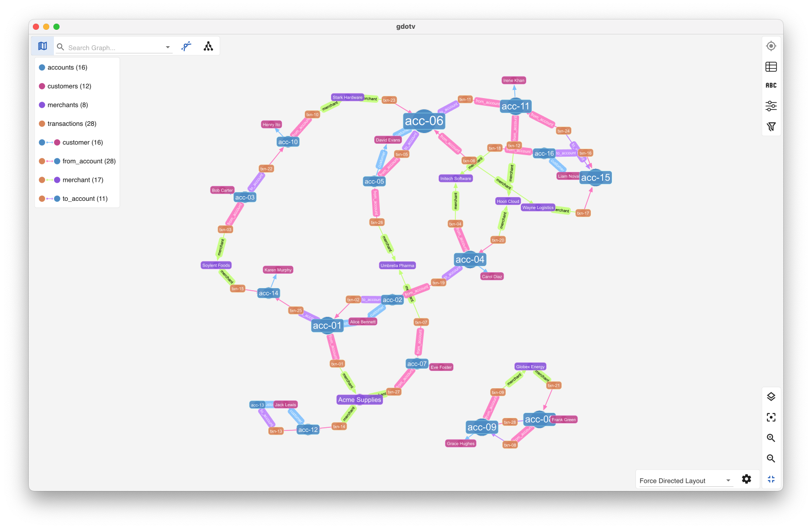Image resolution: width=812 pixels, height=529 pixels.
Task: Select the acc-07 account node
Action: click(417, 364)
